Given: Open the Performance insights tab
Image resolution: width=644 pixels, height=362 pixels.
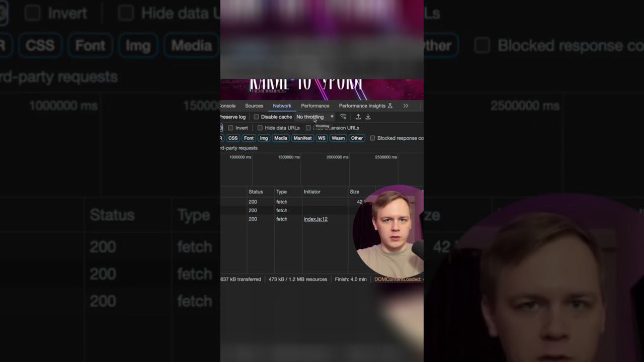Looking at the screenshot, I should tap(366, 106).
